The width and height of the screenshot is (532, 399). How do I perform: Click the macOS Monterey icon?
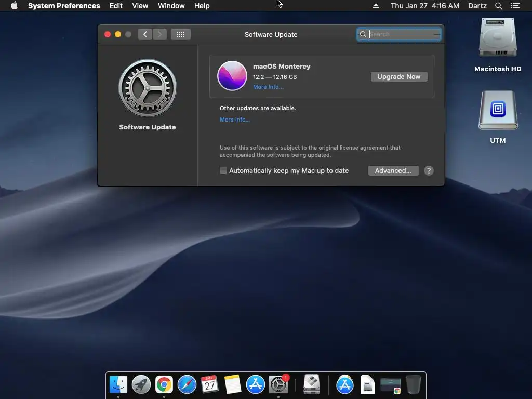coord(232,76)
